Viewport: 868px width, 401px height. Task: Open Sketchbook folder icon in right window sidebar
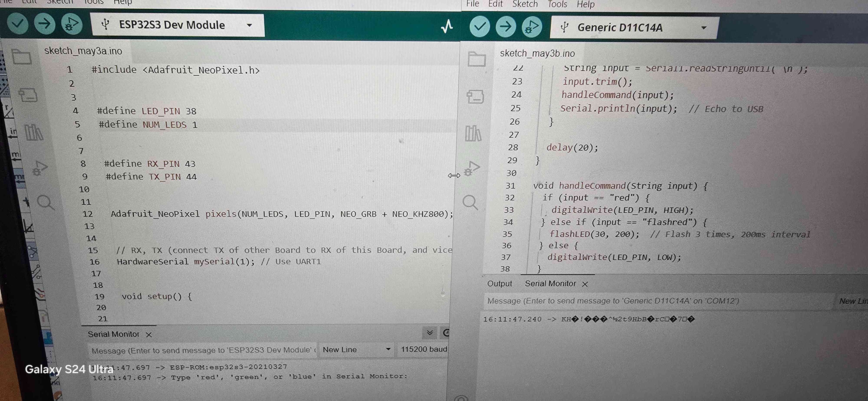click(x=477, y=59)
